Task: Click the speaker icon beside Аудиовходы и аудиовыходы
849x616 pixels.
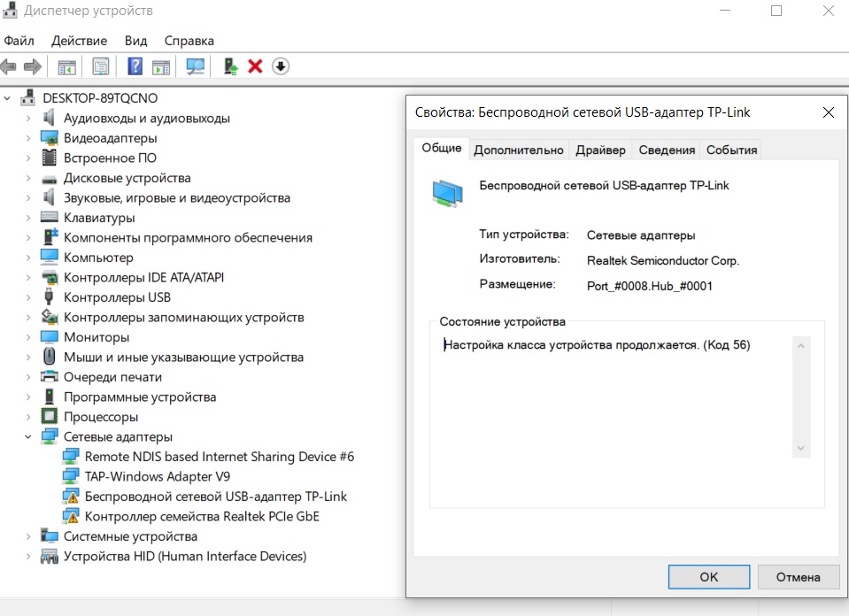Action: click(50, 118)
